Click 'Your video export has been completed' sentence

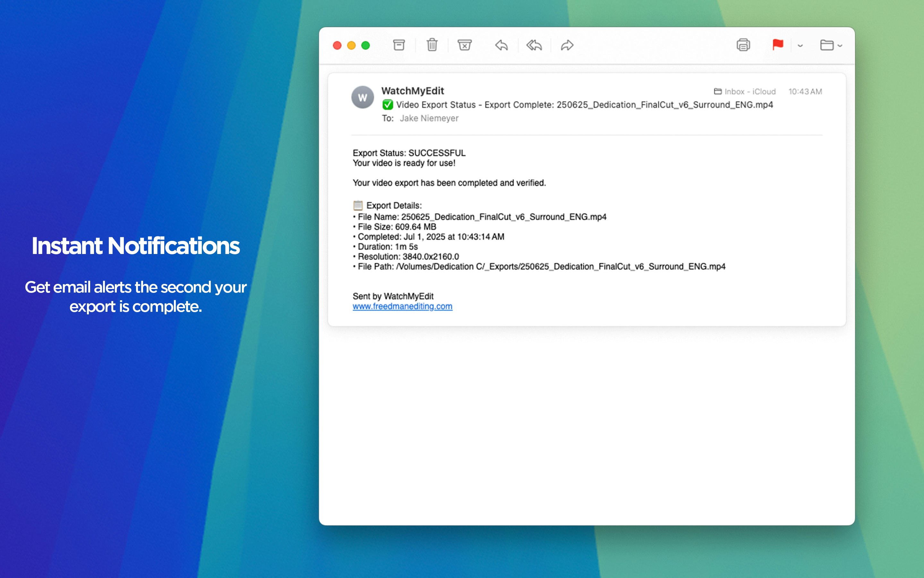coord(449,183)
